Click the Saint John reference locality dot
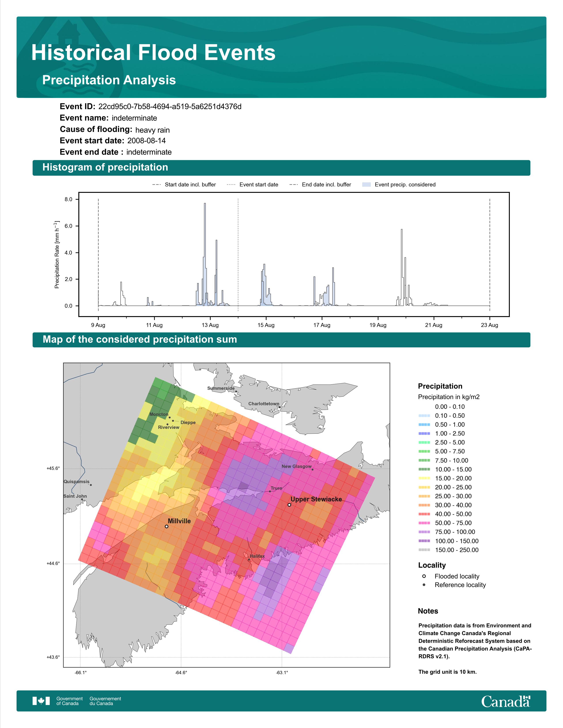This screenshot has height=728, width=563. pyautogui.click(x=82, y=499)
